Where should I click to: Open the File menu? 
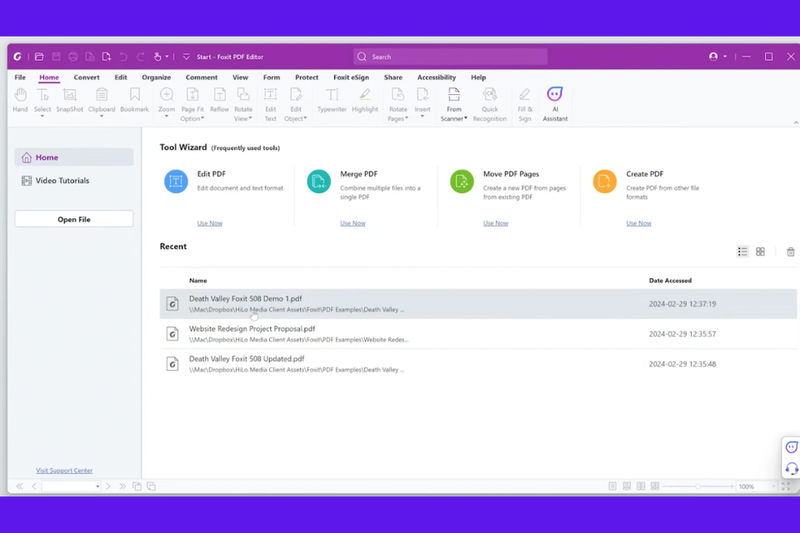[x=20, y=78]
